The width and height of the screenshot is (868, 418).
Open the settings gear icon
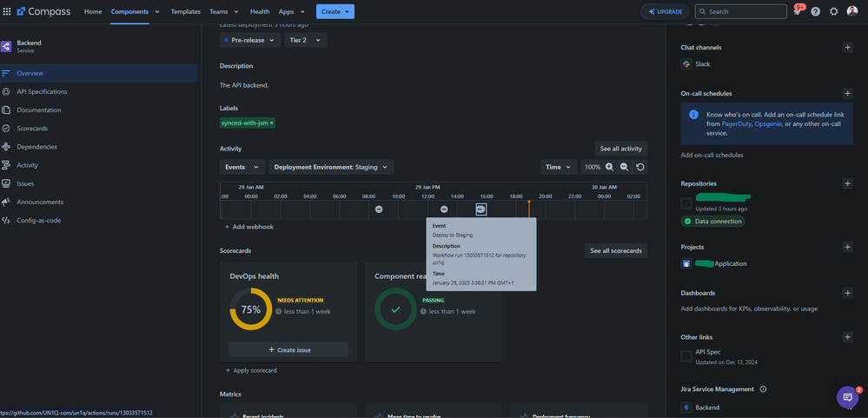tap(833, 11)
